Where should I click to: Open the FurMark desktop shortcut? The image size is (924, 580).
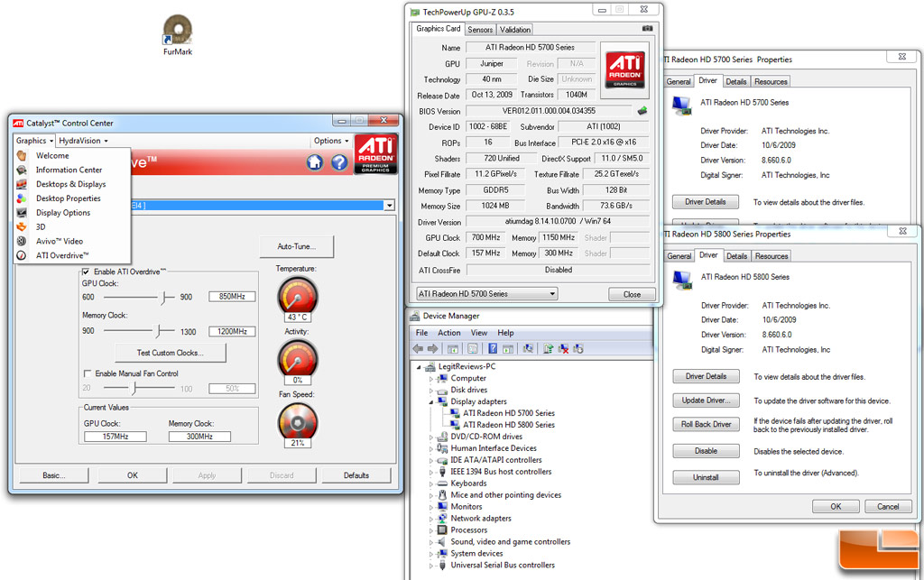pyautogui.click(x=178, y=35)
